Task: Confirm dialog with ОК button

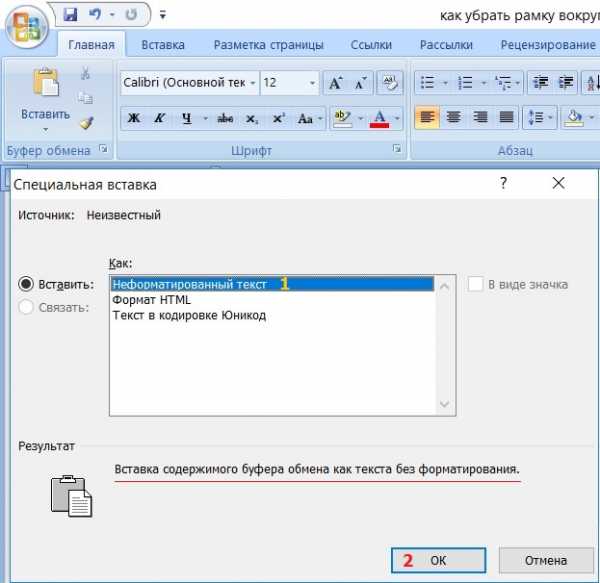Action: 439,560
